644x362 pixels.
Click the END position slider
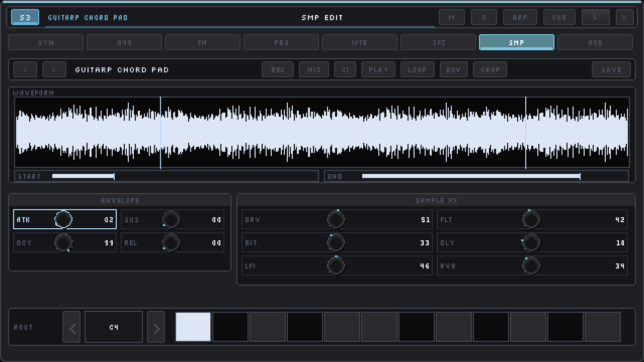tap(476, 176)
